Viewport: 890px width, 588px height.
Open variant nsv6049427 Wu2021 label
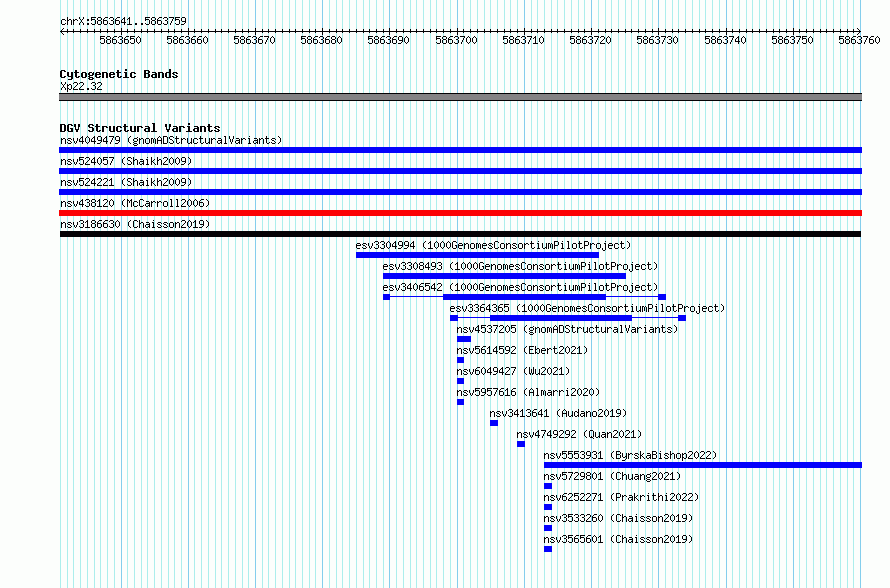coord(513,371)
